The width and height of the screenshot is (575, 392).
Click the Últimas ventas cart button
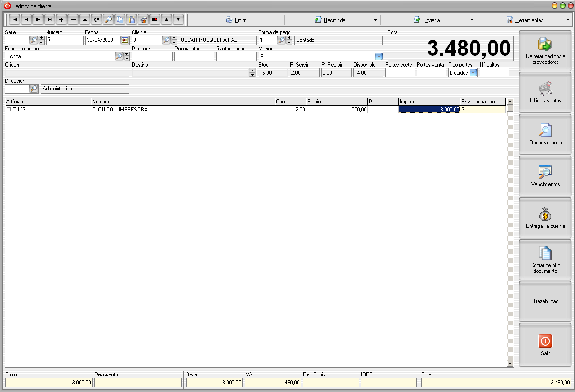545,92
